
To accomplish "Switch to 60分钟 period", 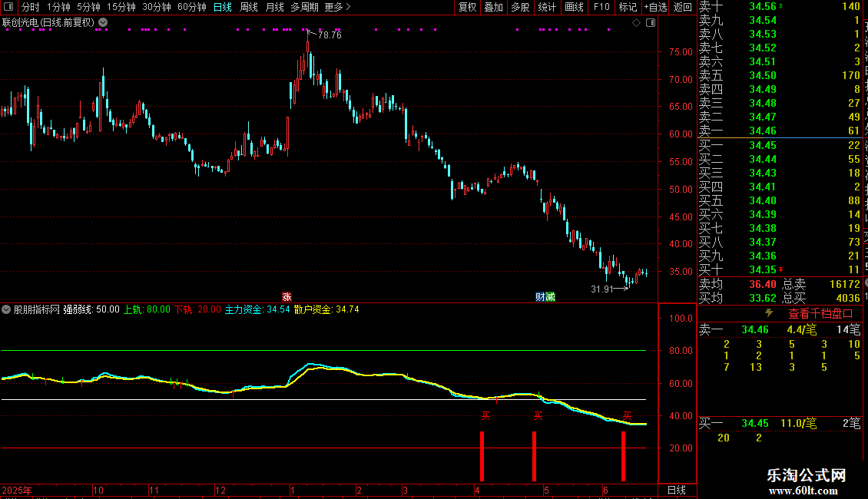I will point(192,7).
